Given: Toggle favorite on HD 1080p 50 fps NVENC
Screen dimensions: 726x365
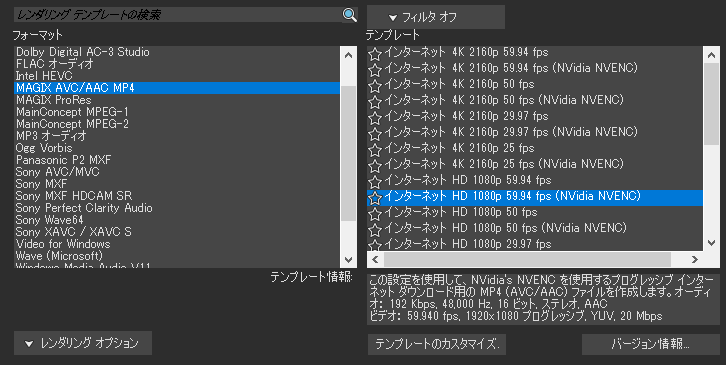Looking at the screenshot, I should tap(375, 230).
